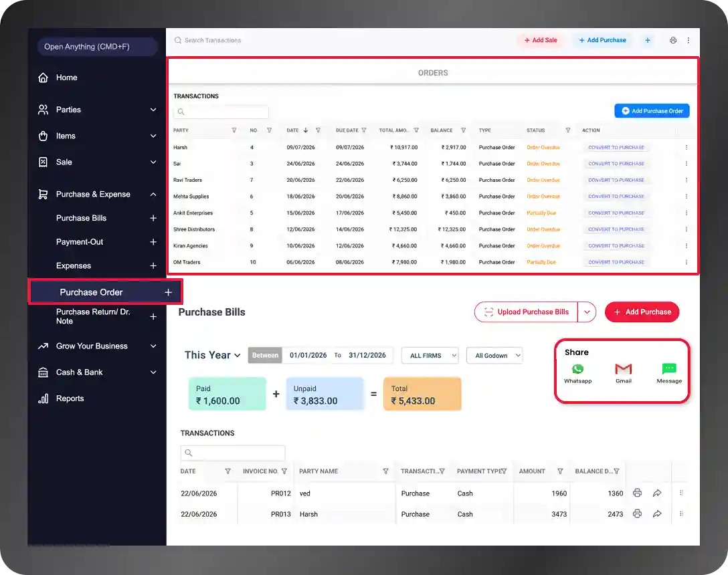Open more options for Harsh order row
This screenshot has width=728, height=575.
(687, 148)
